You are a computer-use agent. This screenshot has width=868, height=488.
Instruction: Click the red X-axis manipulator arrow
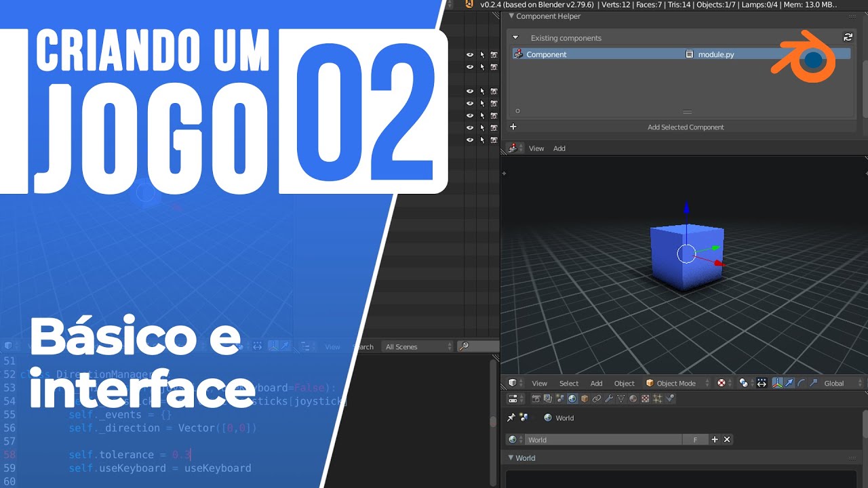pos(718,262)
